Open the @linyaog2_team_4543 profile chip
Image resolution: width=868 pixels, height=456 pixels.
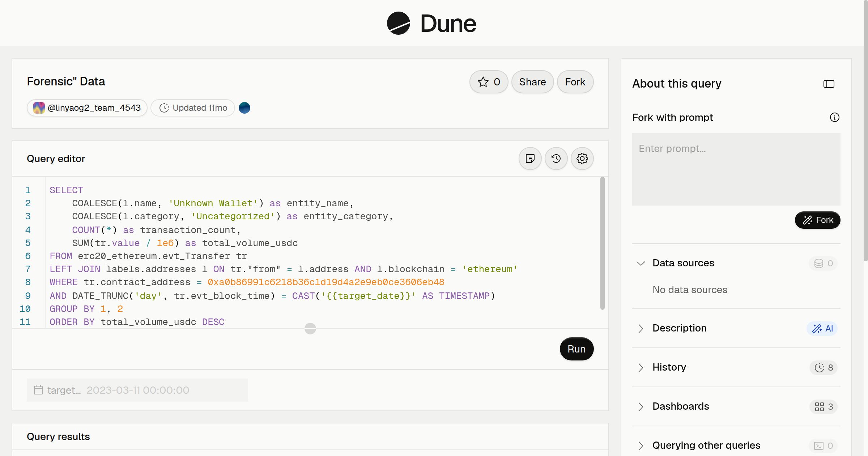[87, 108]
